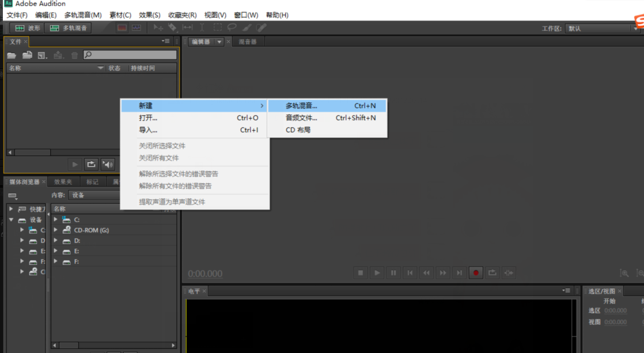Image resolution: width=644 pixels, height=353 pixels.
Task: Click the 选区 start time value 0:00.000
Action: coord(615,311)
